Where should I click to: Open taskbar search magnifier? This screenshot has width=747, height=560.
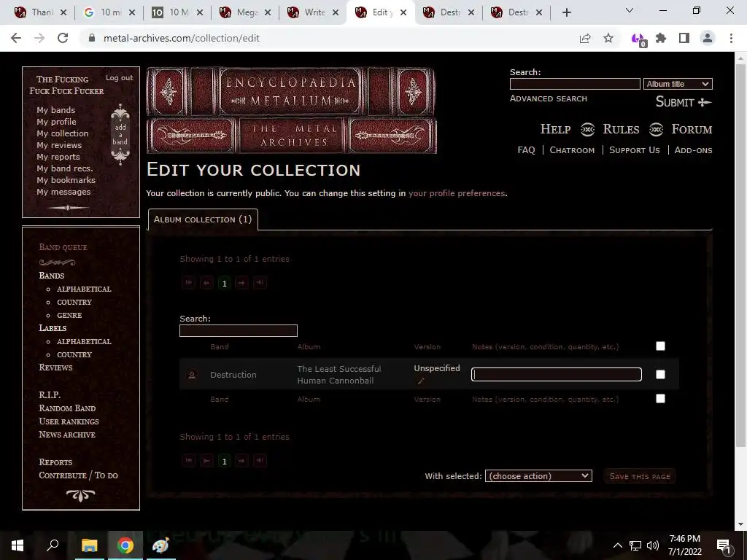click(53, 545)
